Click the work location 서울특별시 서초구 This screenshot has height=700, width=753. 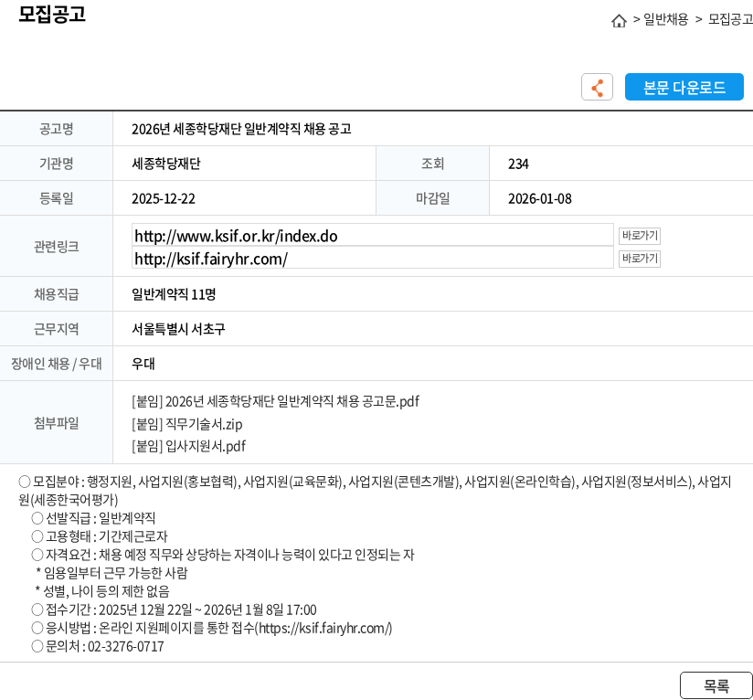[178, 329]
